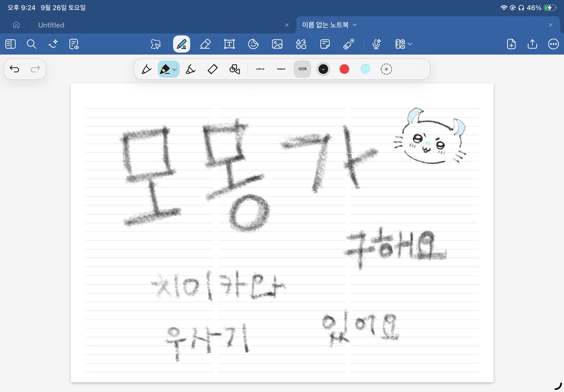Select the shape drawing tool
Image resolution: width=564 pixels, height=392 pixels.
[235, 69]
